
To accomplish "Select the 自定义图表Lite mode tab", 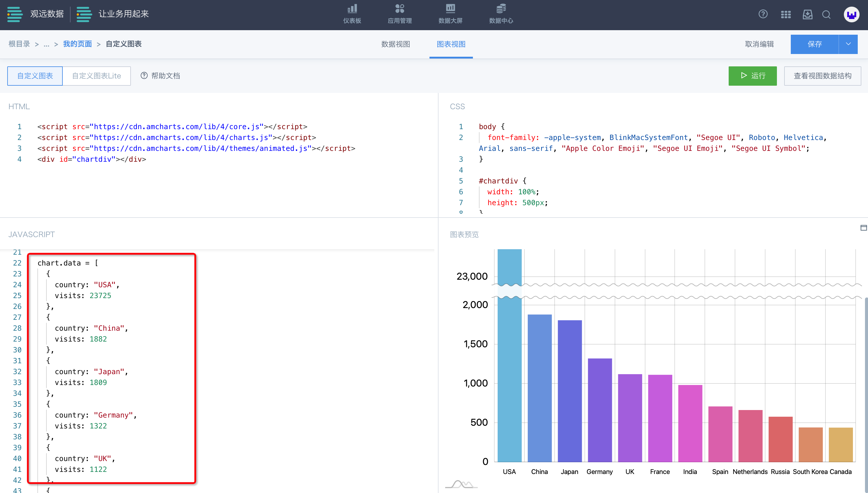I will pyautogui.click(x=97, y=76).
